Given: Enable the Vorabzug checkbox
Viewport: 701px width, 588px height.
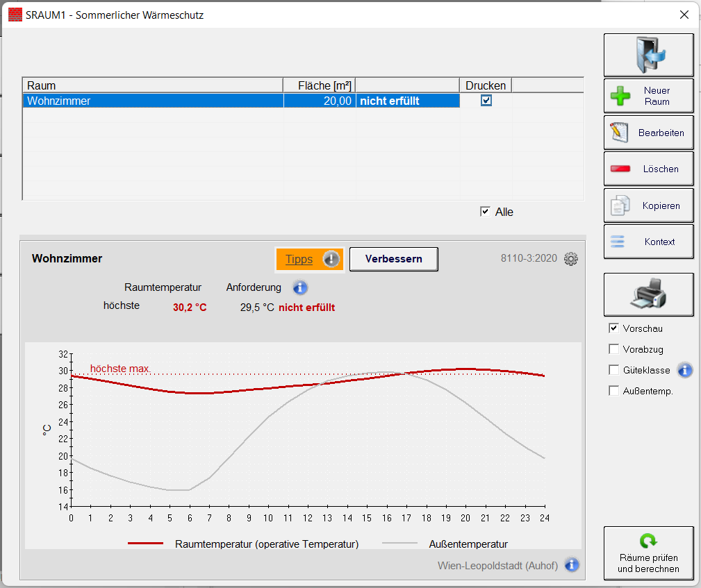Looking at the screenshot, I should (614, 349).
